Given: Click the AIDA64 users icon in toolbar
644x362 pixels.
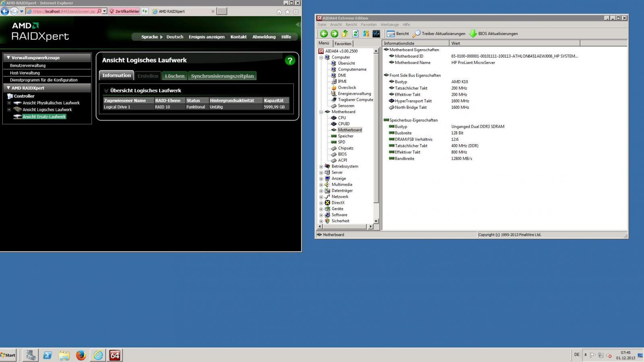Looking at the screenshot, I should 366,34.
